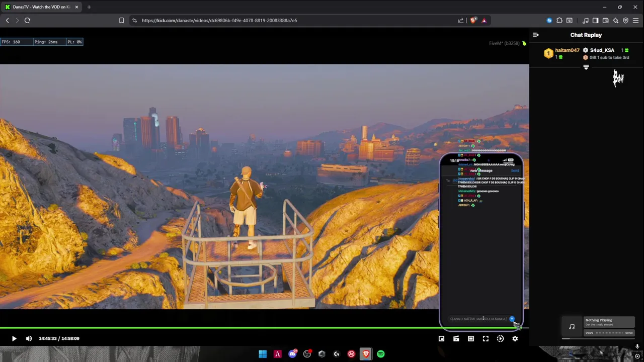This screenshot has height=362, width=644.
Task: Select the DanasTV Kick tab
Action: (40, 7)
